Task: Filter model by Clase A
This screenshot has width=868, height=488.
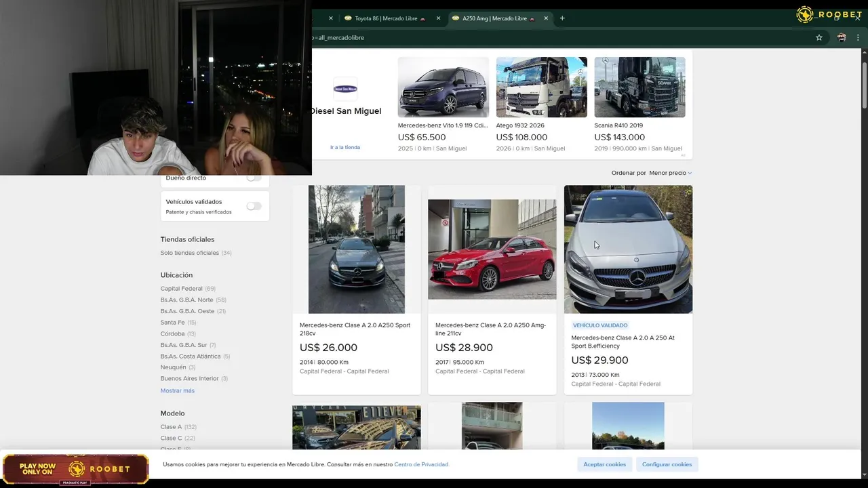Action: 178,427
